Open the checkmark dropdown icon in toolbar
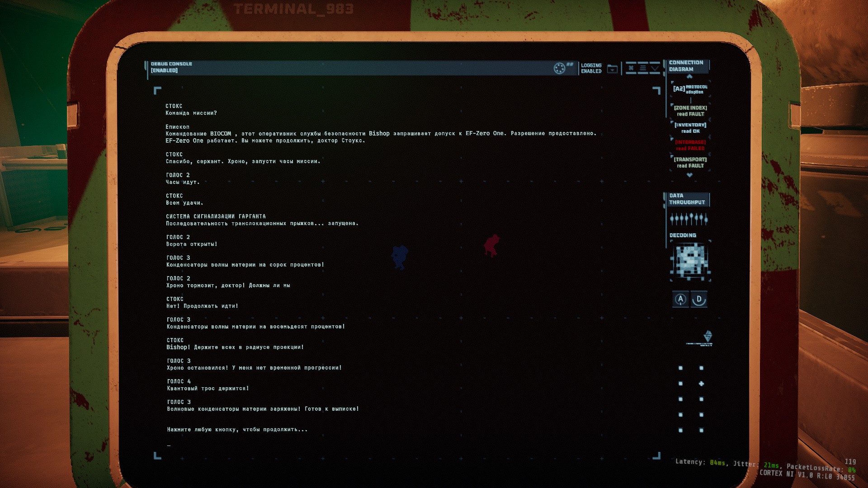 click(655, 68)
